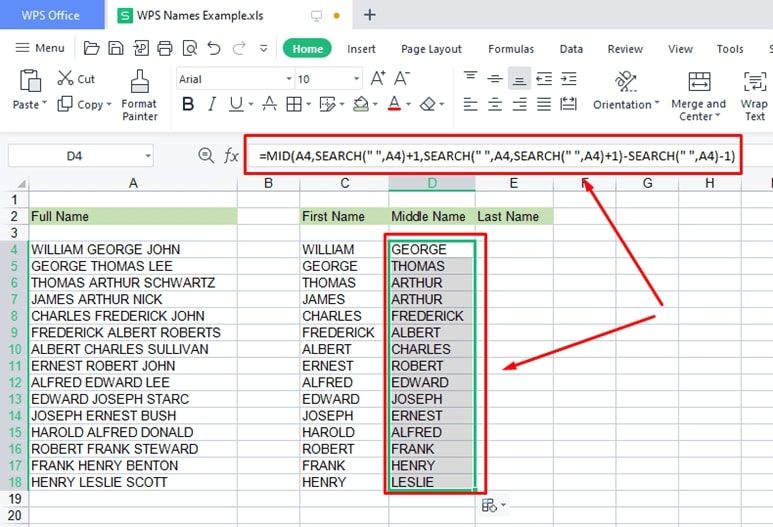Click the Undo arrow icon
The height and width of the screenshot is (527, 773).
click(214, 48)
